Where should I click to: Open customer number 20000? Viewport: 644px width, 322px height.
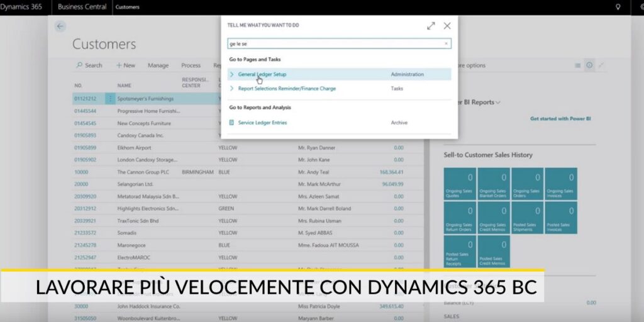tap(81, 184)
